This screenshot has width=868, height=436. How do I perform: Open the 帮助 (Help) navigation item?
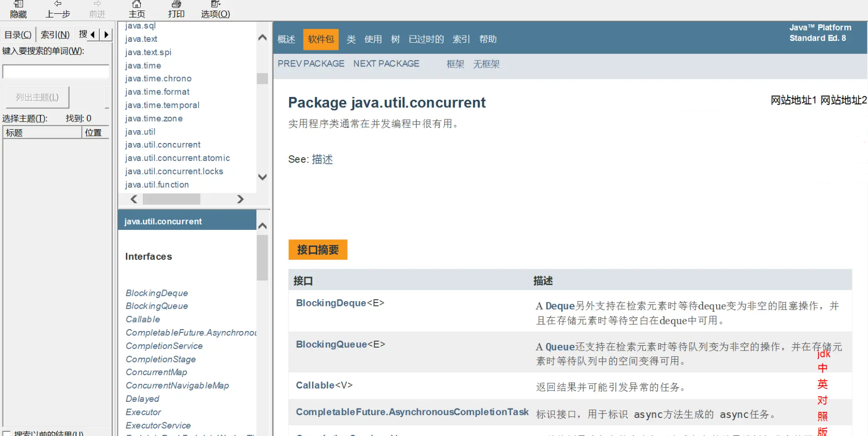coord(488,39)
